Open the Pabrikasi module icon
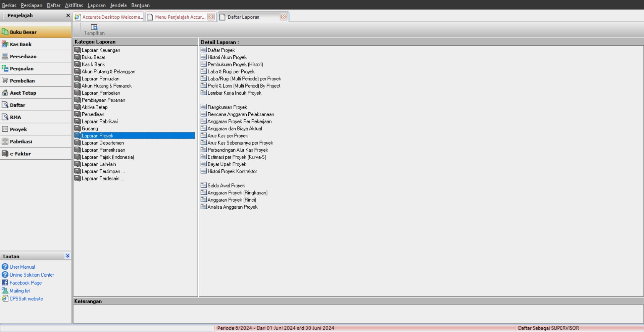Image resolution: width=644 pixels, height=332 pixels. point(5,142)
